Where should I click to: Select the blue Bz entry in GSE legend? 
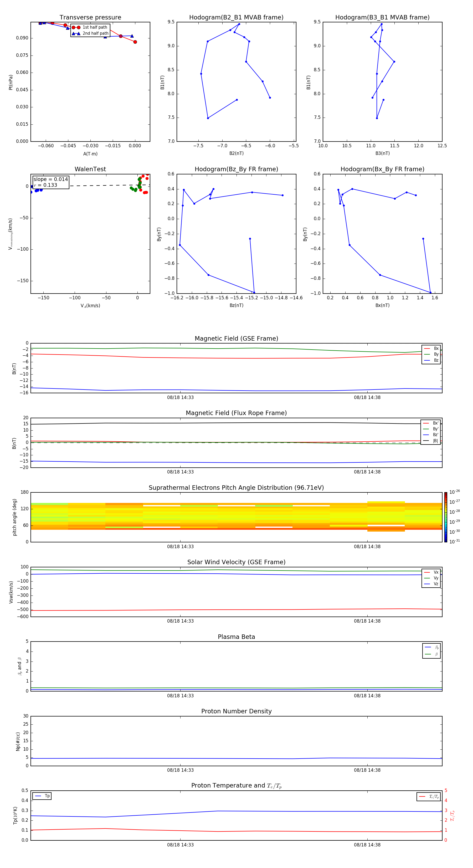(x=431, y=360)
